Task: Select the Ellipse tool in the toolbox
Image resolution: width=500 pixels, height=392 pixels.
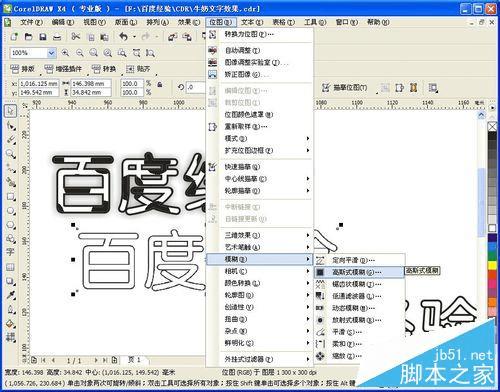Action: click(x=11, y=211)
